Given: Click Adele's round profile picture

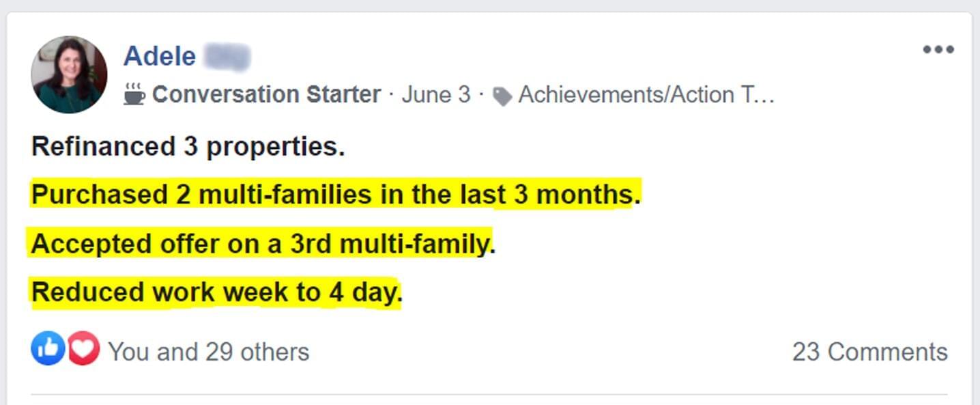Looking at the screenshot, I should [x=69, y=74].
